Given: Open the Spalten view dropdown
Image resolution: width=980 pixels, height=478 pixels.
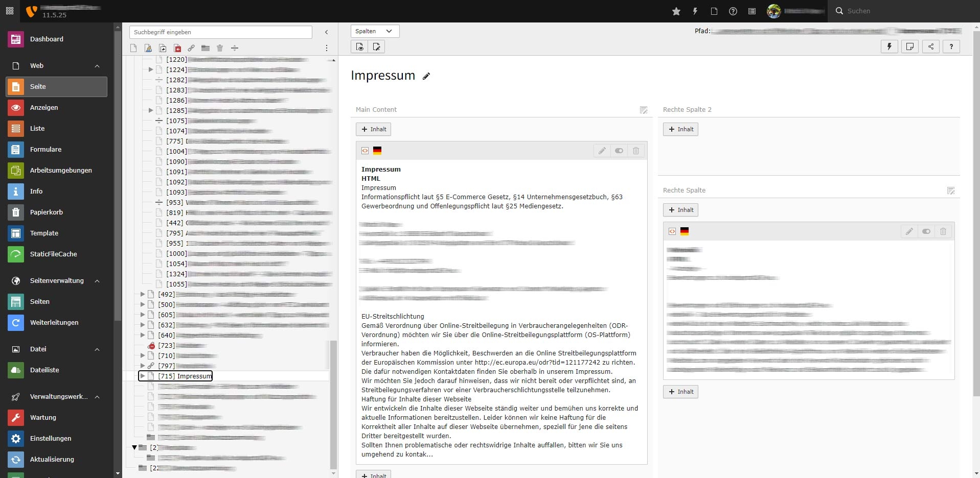Looking at the screenshot, I should pyautogui.click(x=375, y=31).
